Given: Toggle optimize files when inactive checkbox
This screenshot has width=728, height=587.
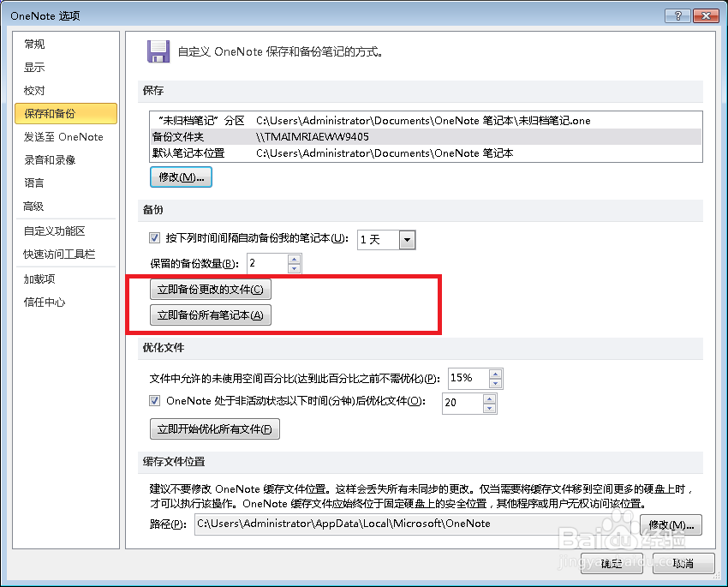Looking at the screenshot, I should click(155, 401).
